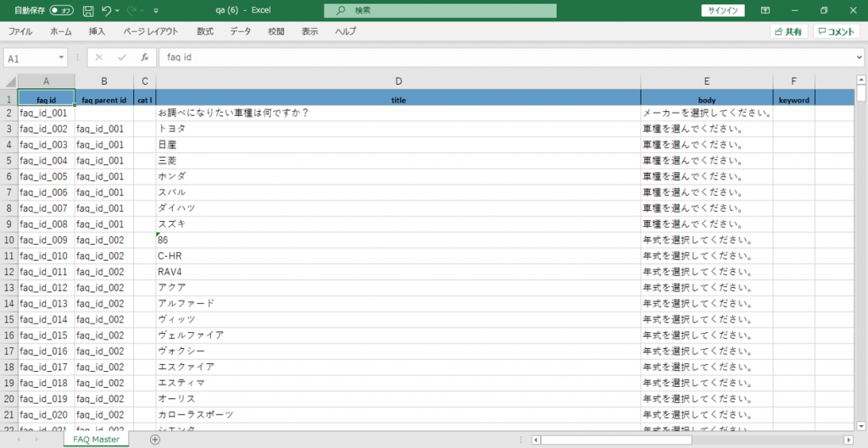
Task: Open the ホーム ribbon tab
Action: (x=61, y=31)
